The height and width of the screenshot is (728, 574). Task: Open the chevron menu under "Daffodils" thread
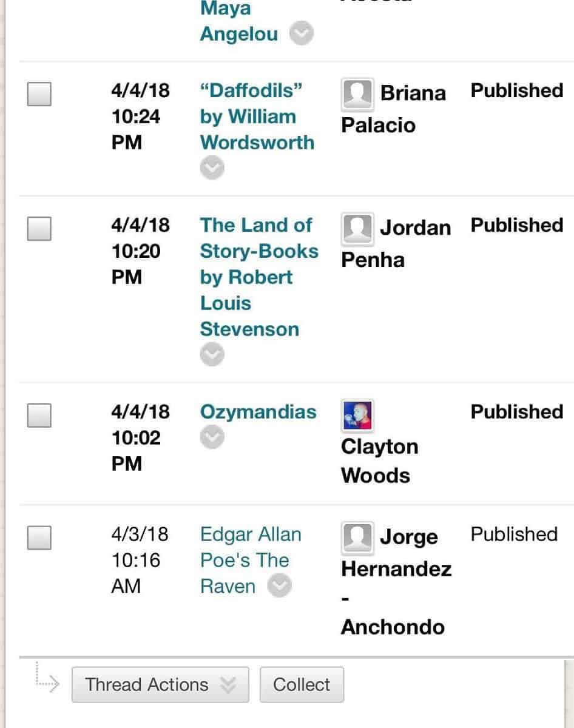point(212,168)
